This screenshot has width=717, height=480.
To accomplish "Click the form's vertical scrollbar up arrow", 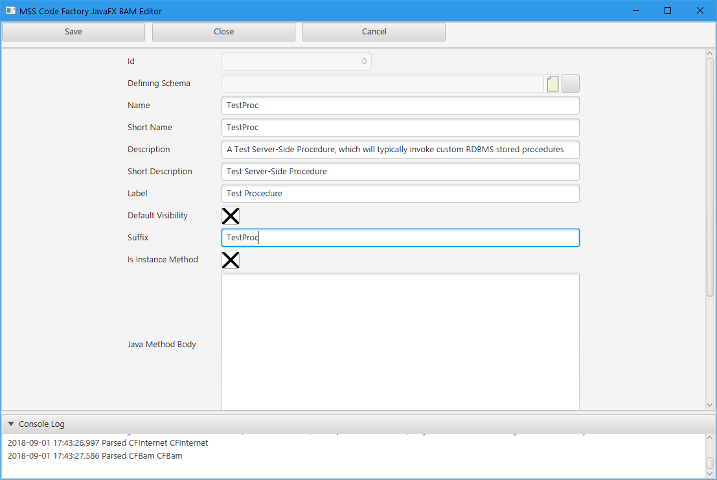I will tap(710, 53).
